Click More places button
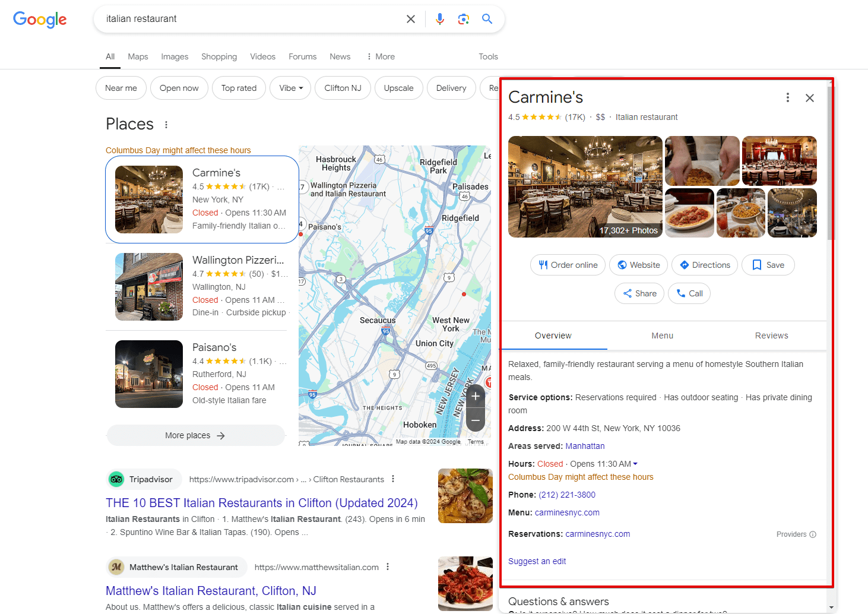This screenshot has height=614, width=868. 195,435
